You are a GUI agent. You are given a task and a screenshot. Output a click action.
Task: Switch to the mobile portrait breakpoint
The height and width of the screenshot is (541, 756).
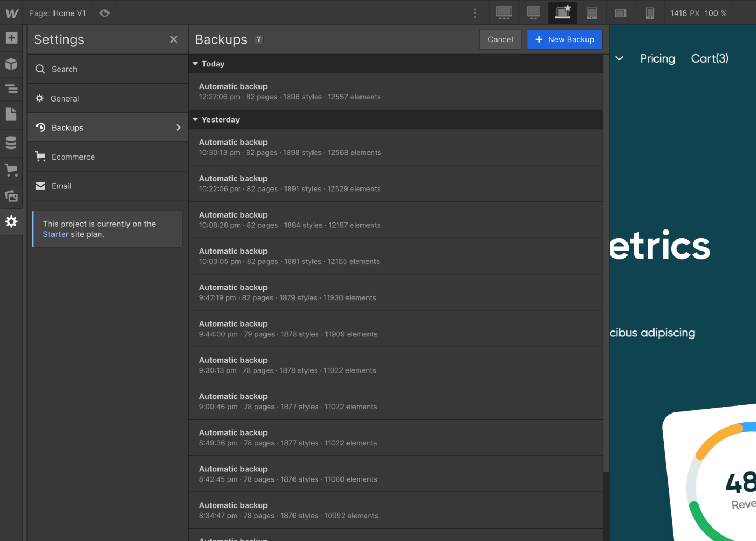pos(650,13)
